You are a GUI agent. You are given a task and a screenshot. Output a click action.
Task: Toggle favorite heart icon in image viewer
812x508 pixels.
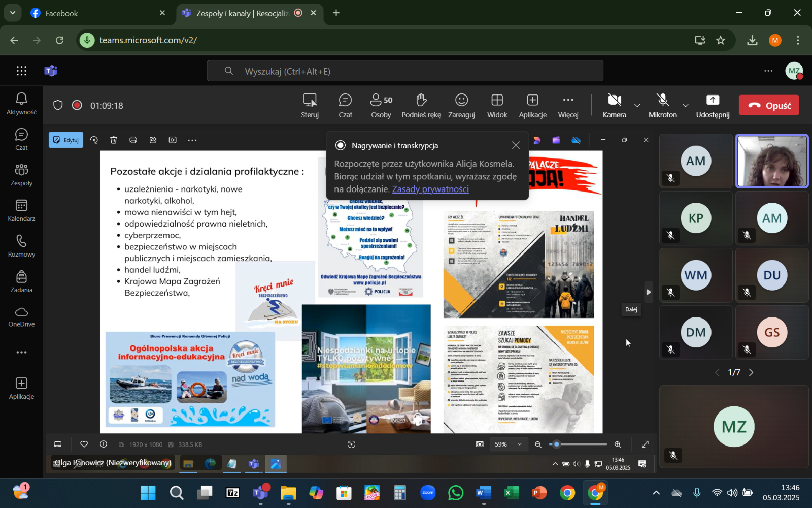point(84,444)
